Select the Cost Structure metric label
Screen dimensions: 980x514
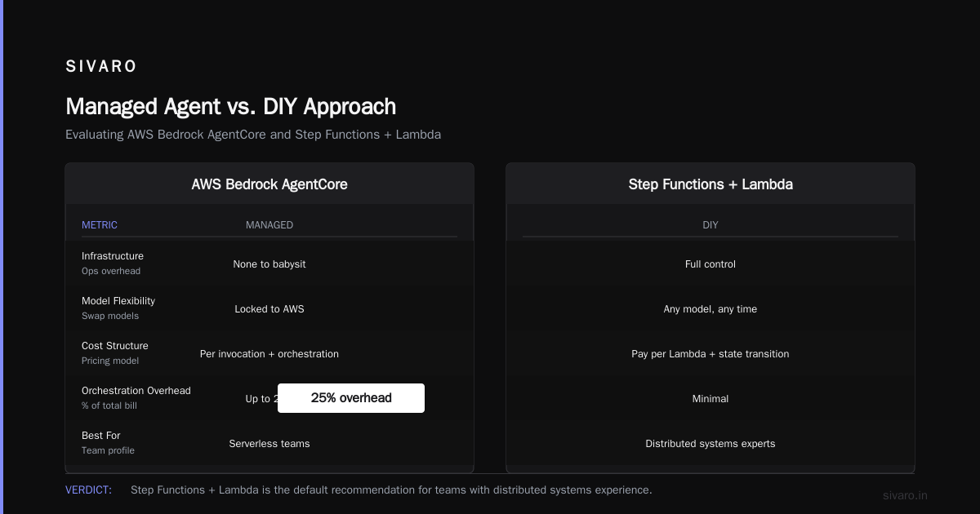[115, 346]
